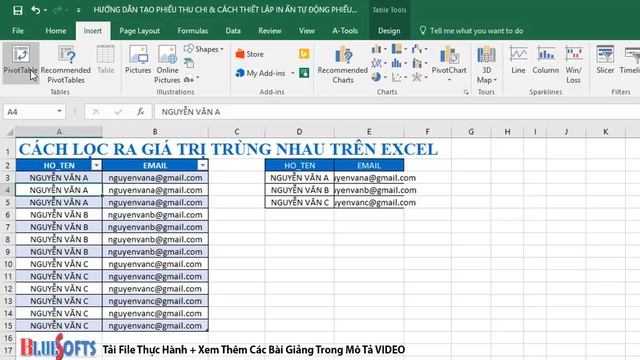Screen dimensions: 640x360
Task: Insert a SmartArt graphic
Action: pos(189,63)
